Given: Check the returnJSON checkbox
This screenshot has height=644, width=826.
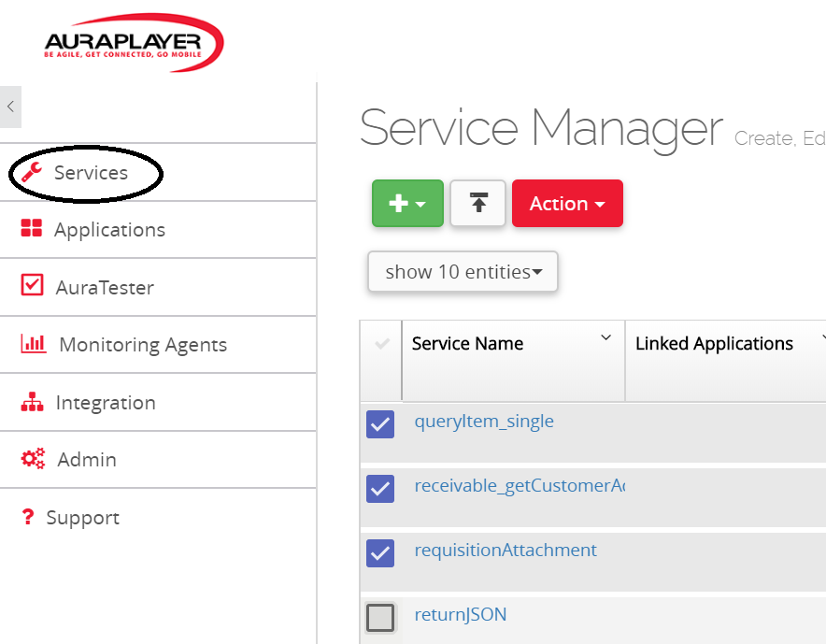Looking at the screenshot, I should pyautogui.click(x=380, y=617).
